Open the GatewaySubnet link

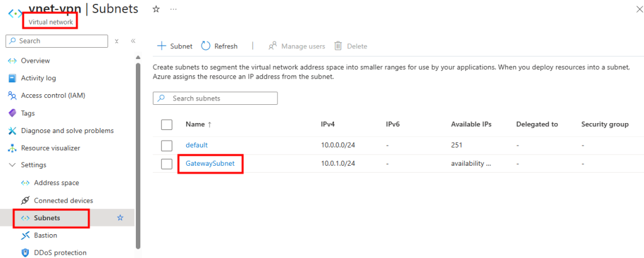click(210, 163)
